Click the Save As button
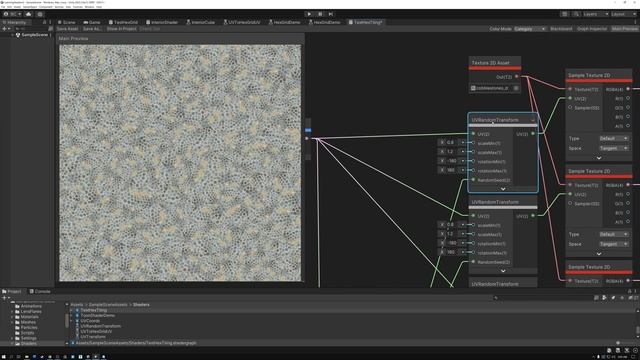This screenshot has height=360, width=640. (x=91, y=29)
